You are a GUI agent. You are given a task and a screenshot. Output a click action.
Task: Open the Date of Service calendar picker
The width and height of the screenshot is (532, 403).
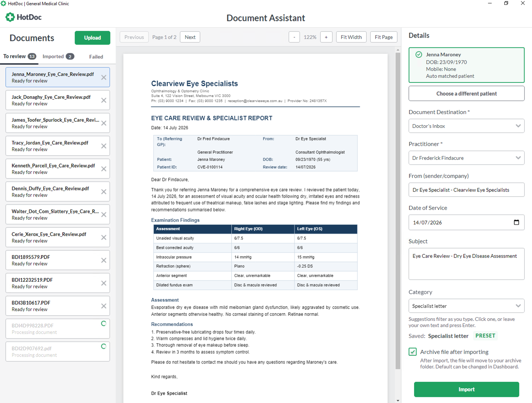tap(516, 222)
